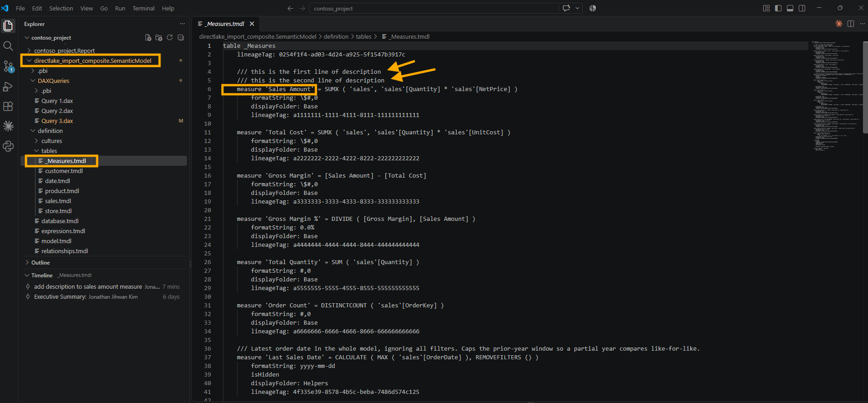Screen dimensions: 868x403
Task: Go forward using navigation arrow
Action: pos(302,8)
